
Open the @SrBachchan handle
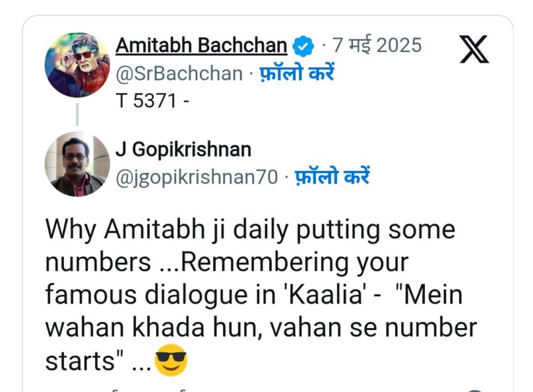179,74
